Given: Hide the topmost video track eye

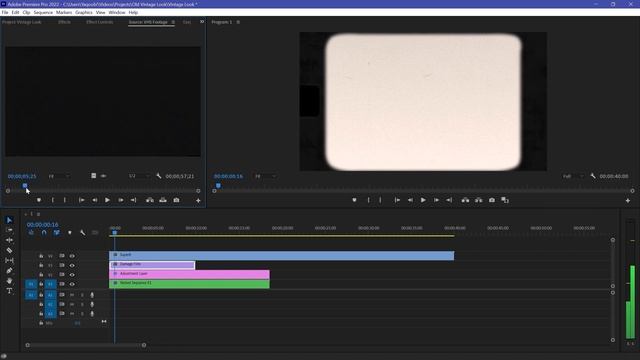Looking at the screenshot, I should tap(72, 256).
